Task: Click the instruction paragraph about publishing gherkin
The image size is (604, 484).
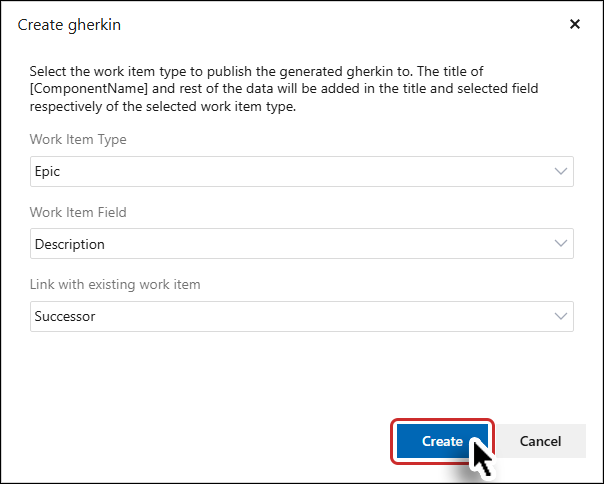Action: (x=284, y=89)
